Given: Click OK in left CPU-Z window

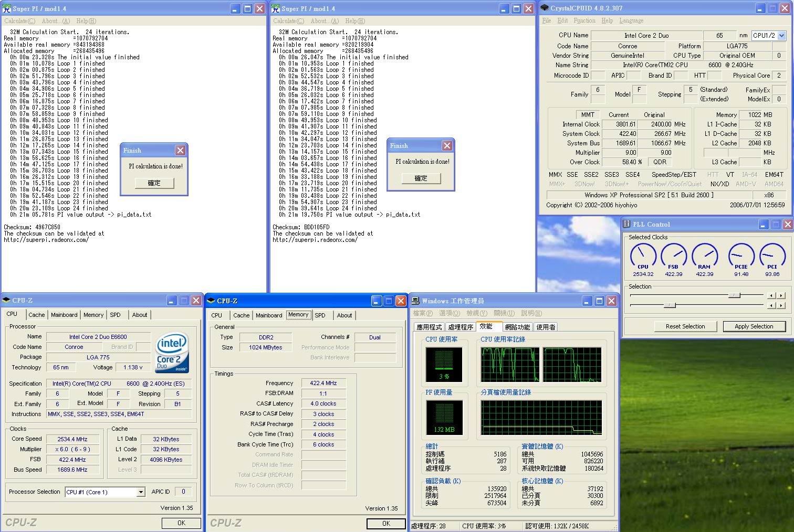Looking at the screenshot, I should tap(181, 523).
